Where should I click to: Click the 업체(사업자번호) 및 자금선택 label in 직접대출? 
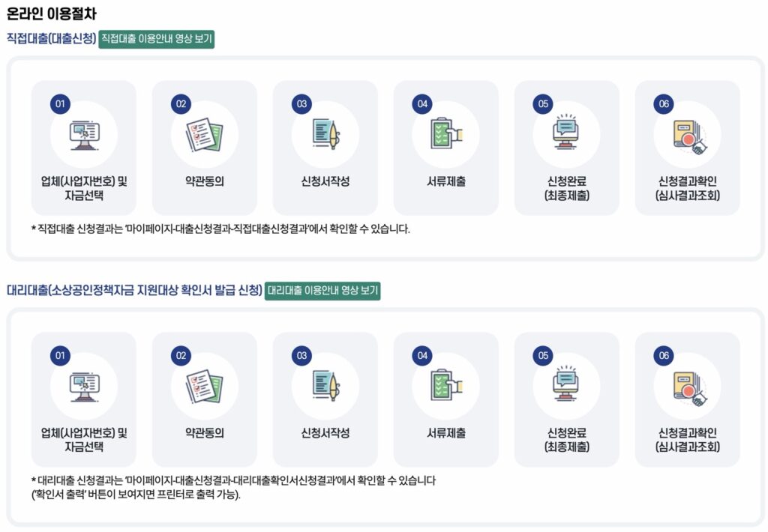tap(84, 189)
